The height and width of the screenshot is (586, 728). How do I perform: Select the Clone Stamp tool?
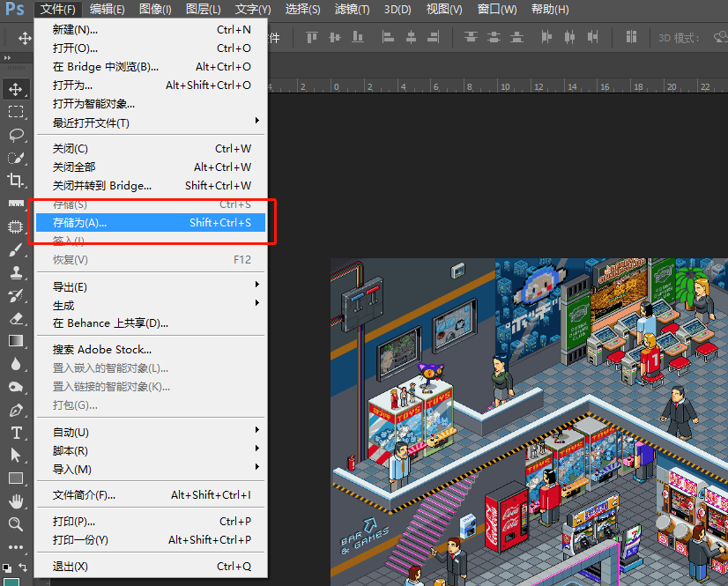16,272
